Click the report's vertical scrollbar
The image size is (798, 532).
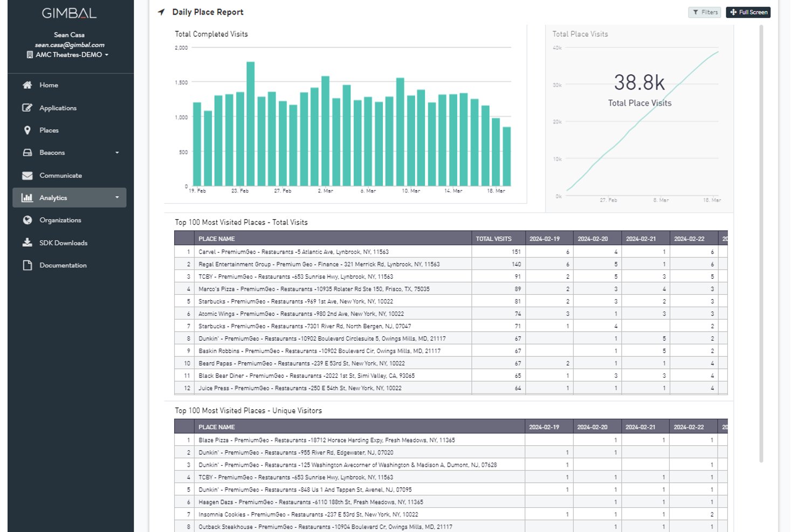point(761,243)
